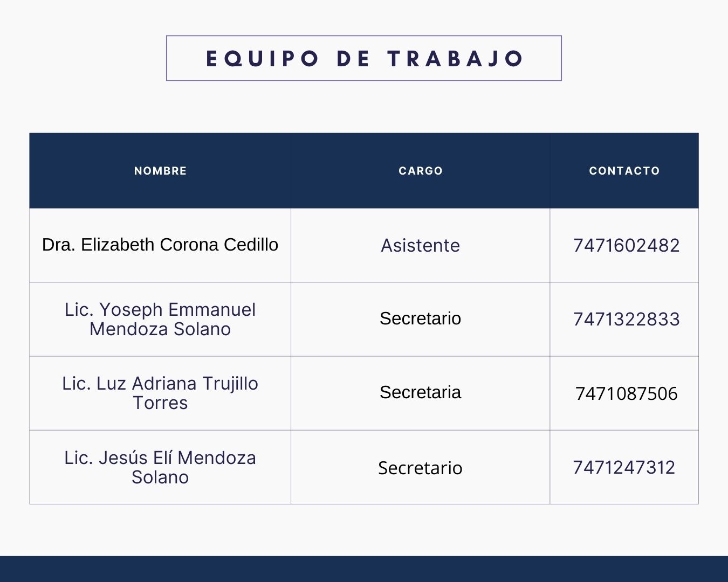Select the CONTACTO column header
Screen dimensions: 728x582
[624, 171]
